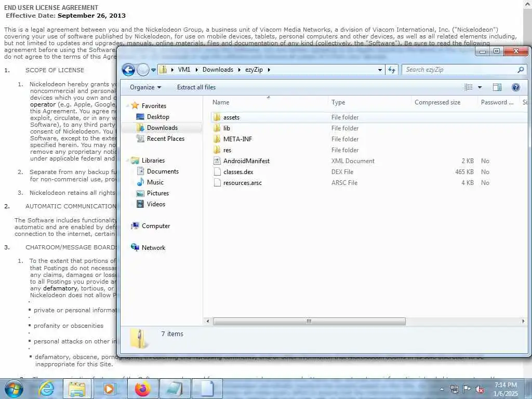This screenshot has width=532, height=399.
Task: Select Computer in navigation pane
Action: coord(156,226)
